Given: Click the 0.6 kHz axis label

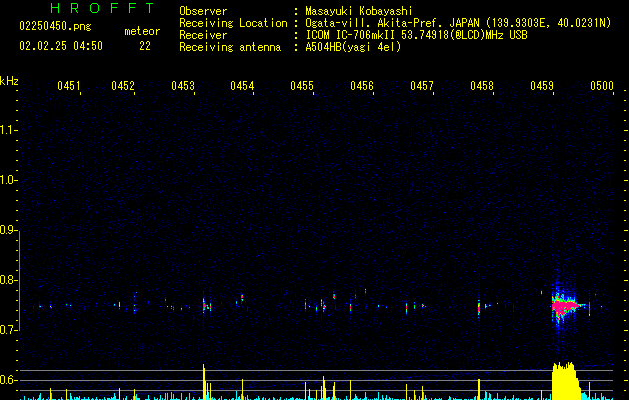Looking at the screenshot, I should [8, 380].
